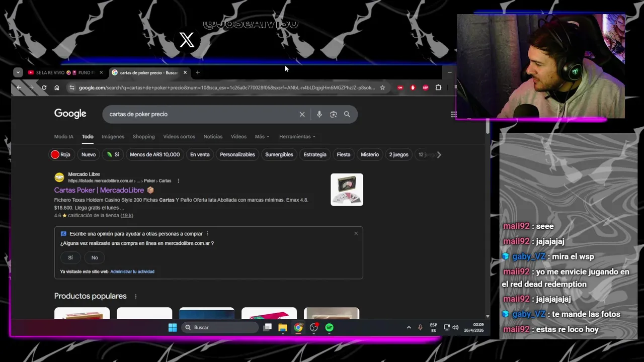The width and height of the screenshot is (644, 362).
Task: Apply the En venta filter
Action: (x=200, y=154)
